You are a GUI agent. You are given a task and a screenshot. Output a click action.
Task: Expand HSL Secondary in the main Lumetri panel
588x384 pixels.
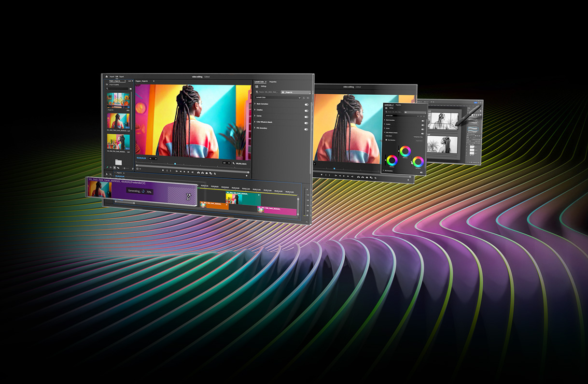click(x=255, y=128)
